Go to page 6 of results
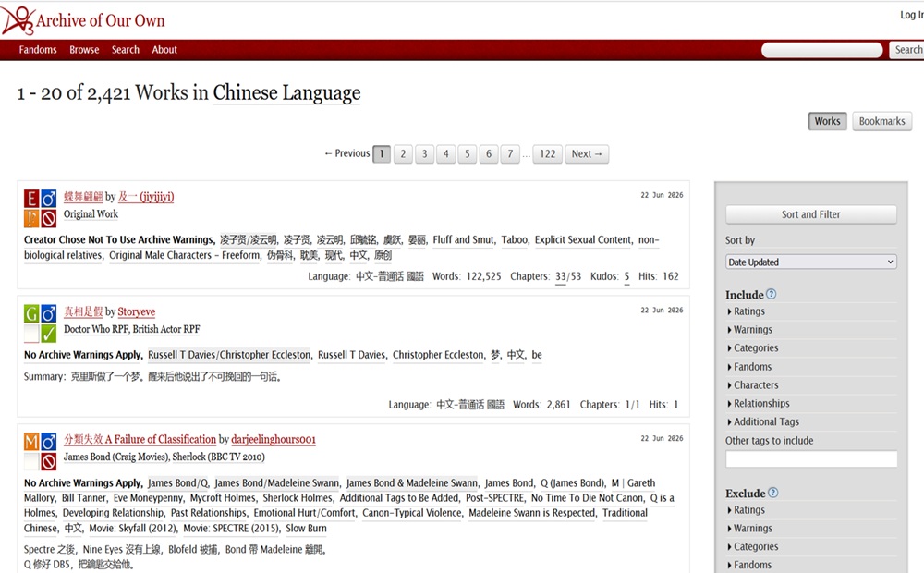This screenshot has width=924, height=573. (489, 153)
